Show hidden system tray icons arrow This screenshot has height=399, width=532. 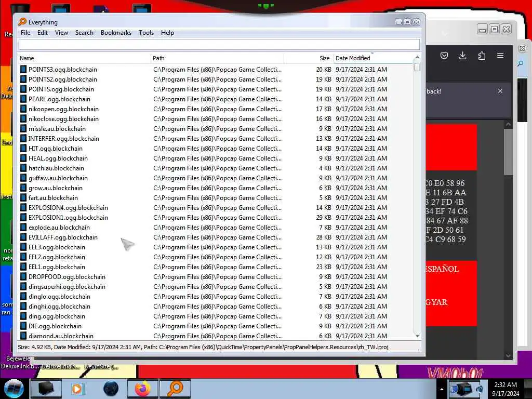tap(442, 389)
